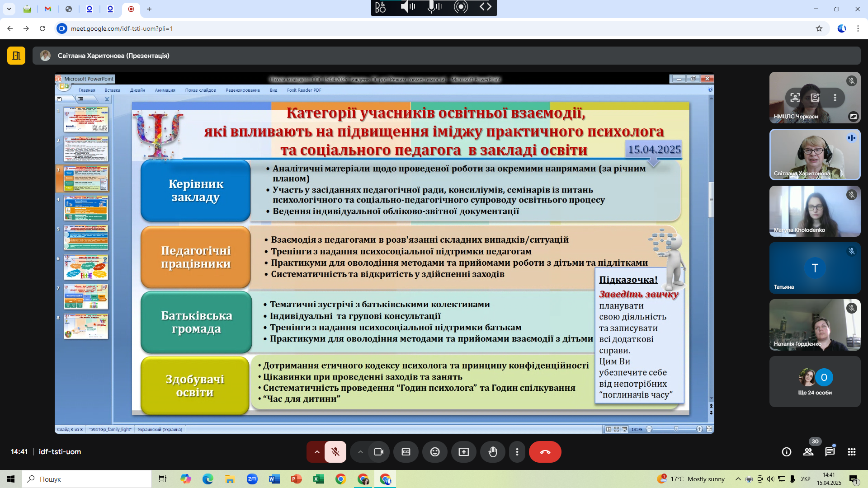Open the tab search dropdown arrow
The width and height of the screenshot is (868, 488).
pos(9,9)
